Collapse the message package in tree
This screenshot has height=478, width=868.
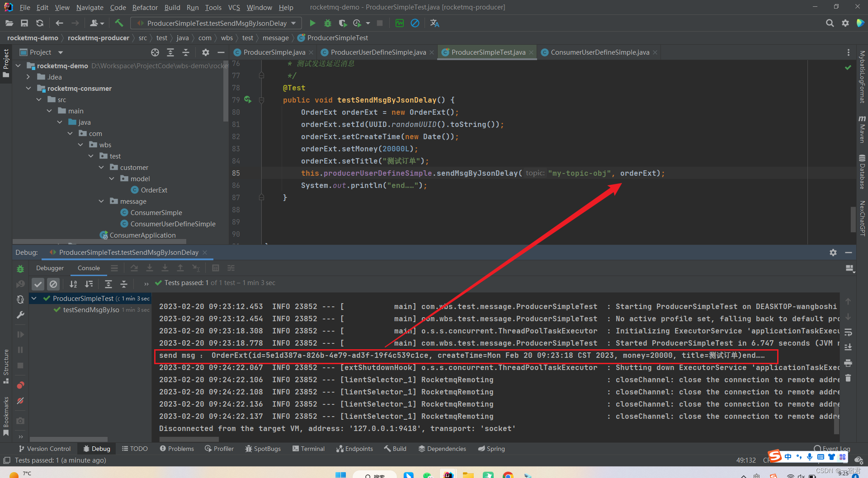tap(101, 202)
